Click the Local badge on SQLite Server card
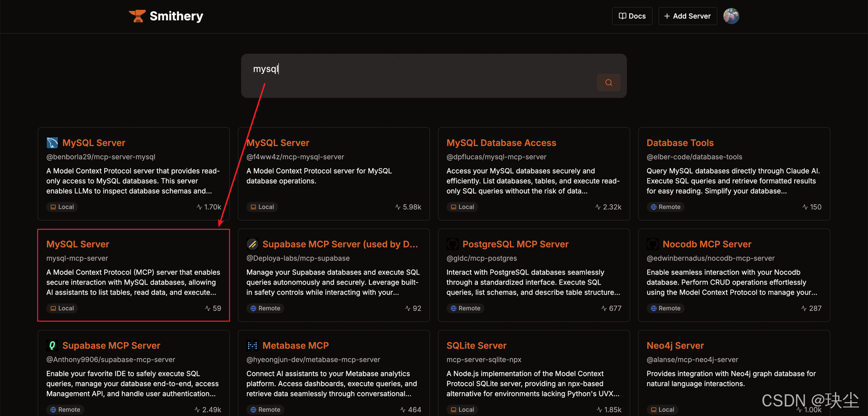868x416 pixels. [x=462, y=409]
